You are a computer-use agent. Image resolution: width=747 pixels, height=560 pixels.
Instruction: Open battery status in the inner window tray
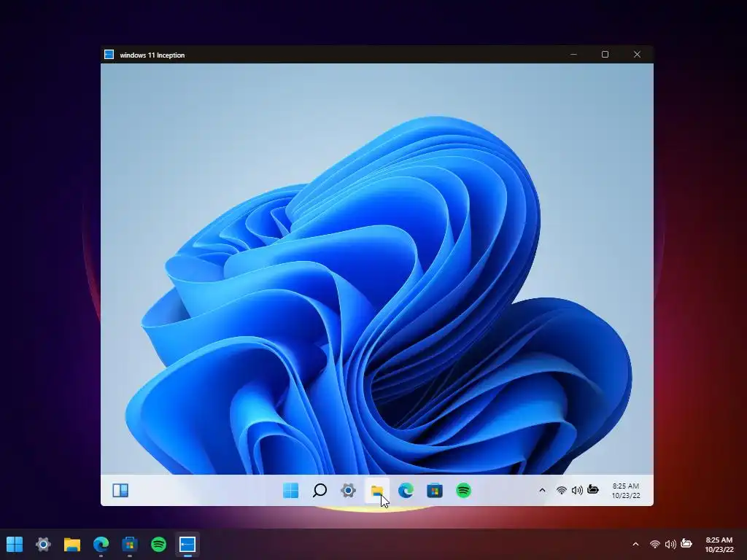click(x=593, y=489)
